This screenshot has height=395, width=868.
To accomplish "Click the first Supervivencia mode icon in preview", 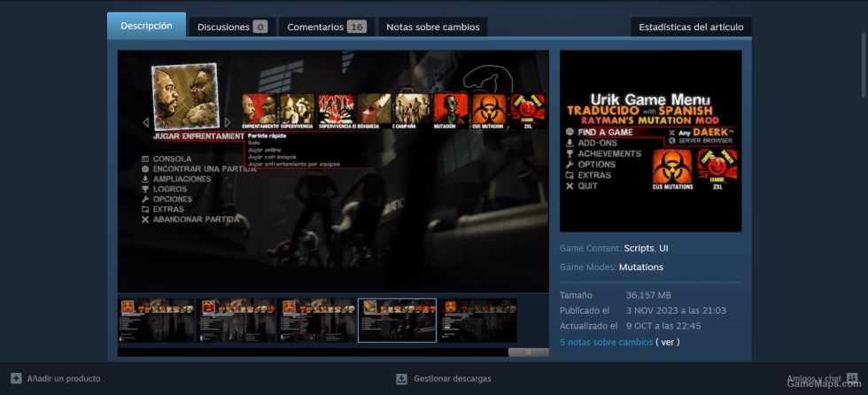I will [298, 111].
